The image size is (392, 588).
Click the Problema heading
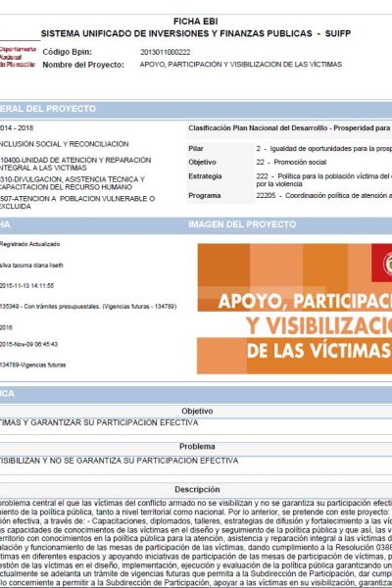coord(197,447)
